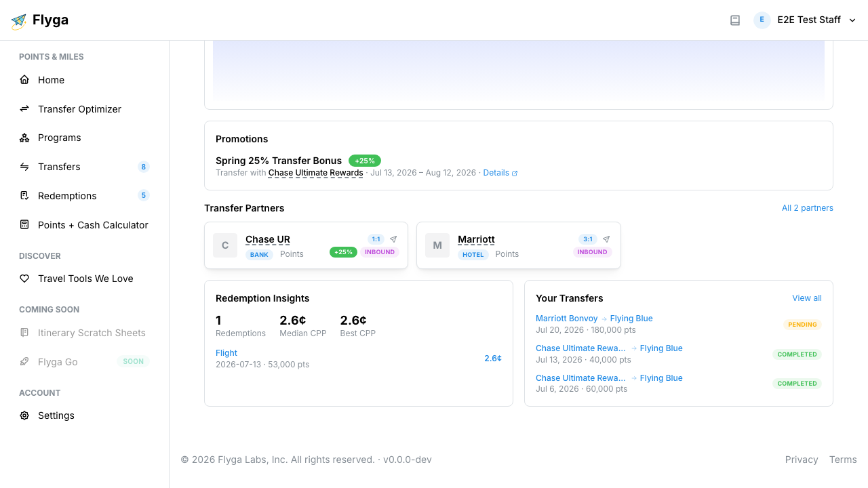The width and height of the screenshot is (868, 488).
Task: Open Settings from the sidebar
Action: [x=84, y=415]
